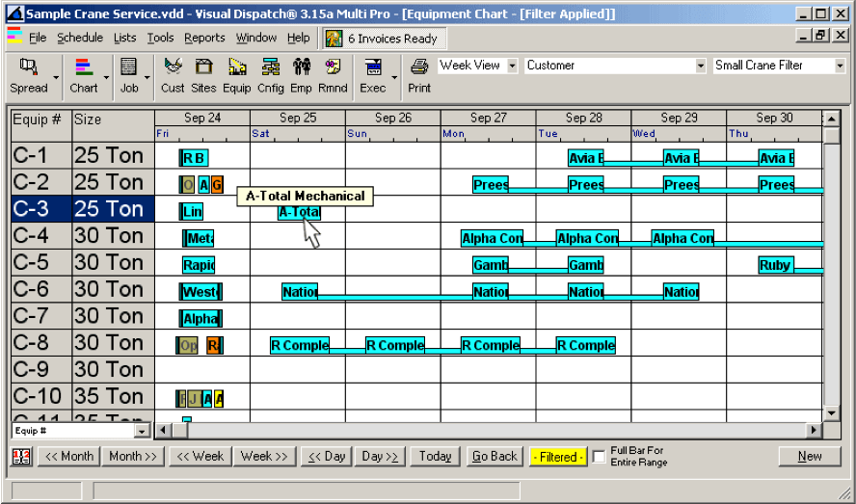Select the Gamb job on Sep 27

pyautogui.click(x=491, y=265)
